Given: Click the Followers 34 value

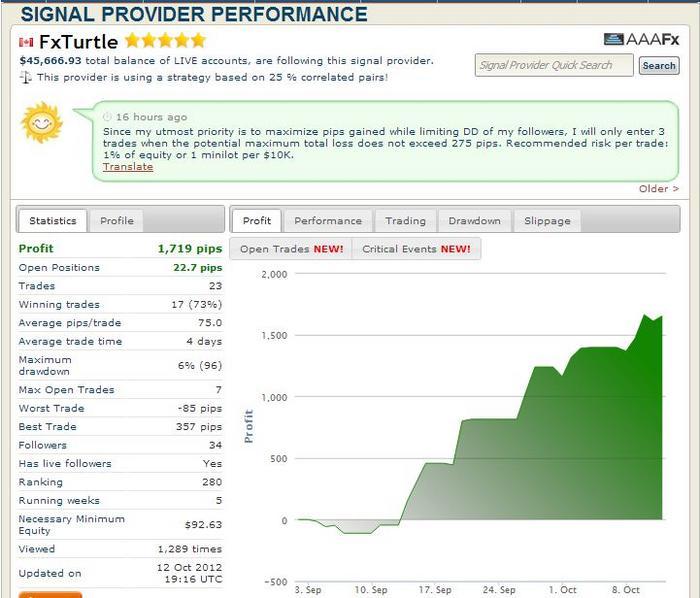Looking at the screenshot, I should [215, 445].
